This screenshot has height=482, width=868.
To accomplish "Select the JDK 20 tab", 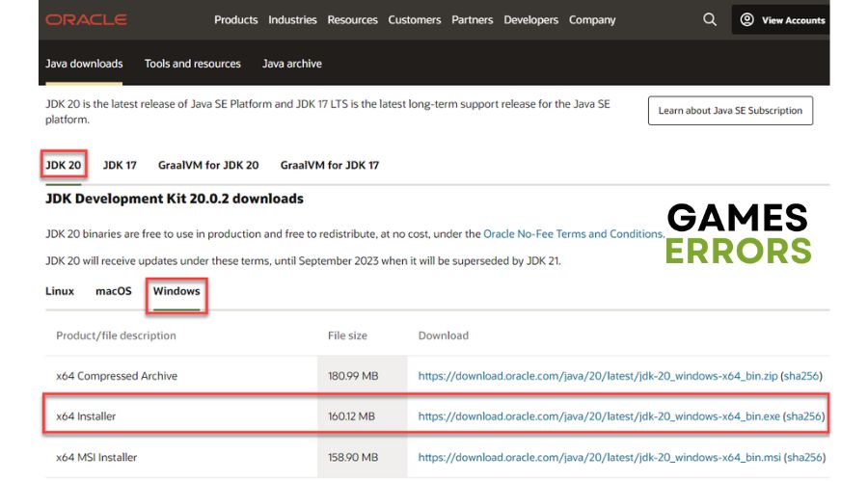I will coord(63,165).
